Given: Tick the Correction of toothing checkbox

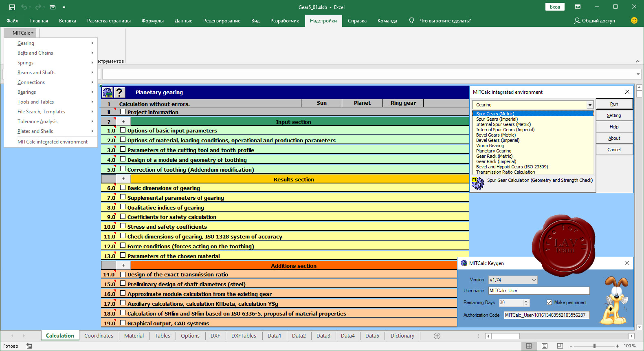Looking at the screenshot, I should pyautogui.click(x=123, y=169).
